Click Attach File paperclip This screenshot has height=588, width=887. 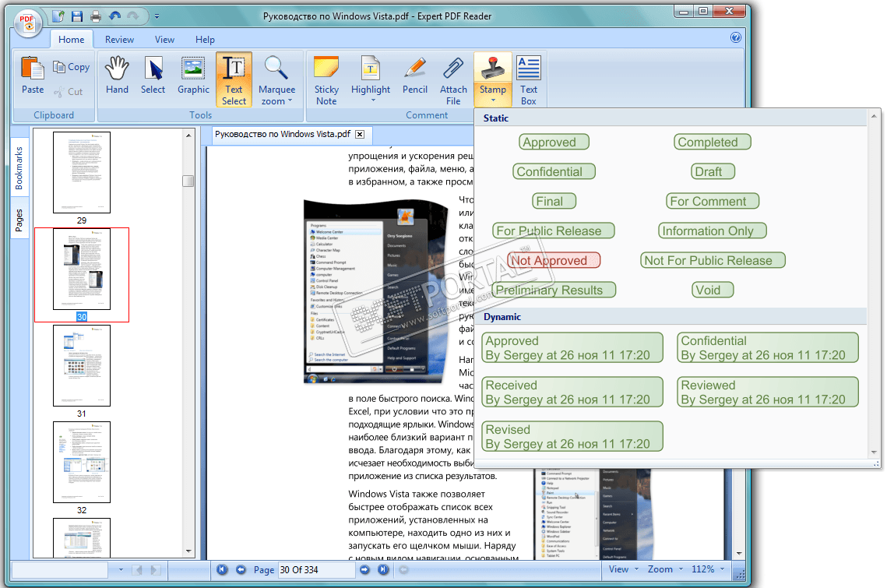pos(453,79)
